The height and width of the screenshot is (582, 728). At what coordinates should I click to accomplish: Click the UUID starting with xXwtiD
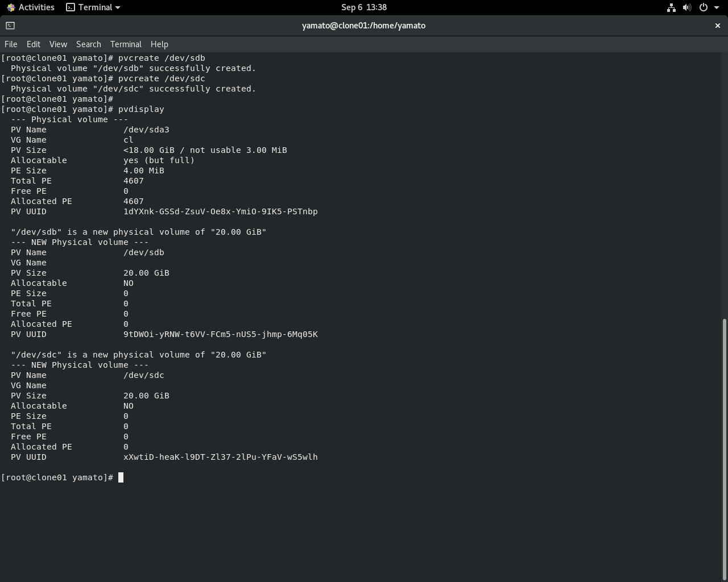click(x=221, y=457)
